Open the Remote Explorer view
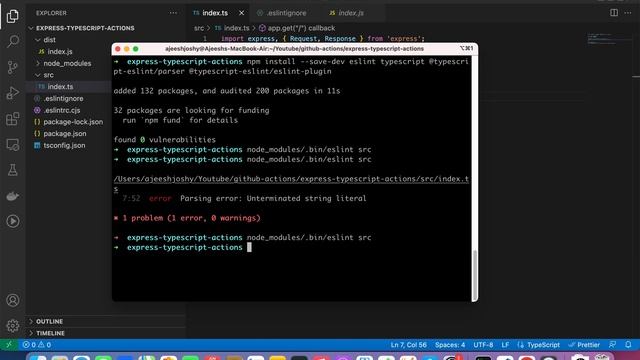Screen dimensions: 640x360 [x=13, y=144]
